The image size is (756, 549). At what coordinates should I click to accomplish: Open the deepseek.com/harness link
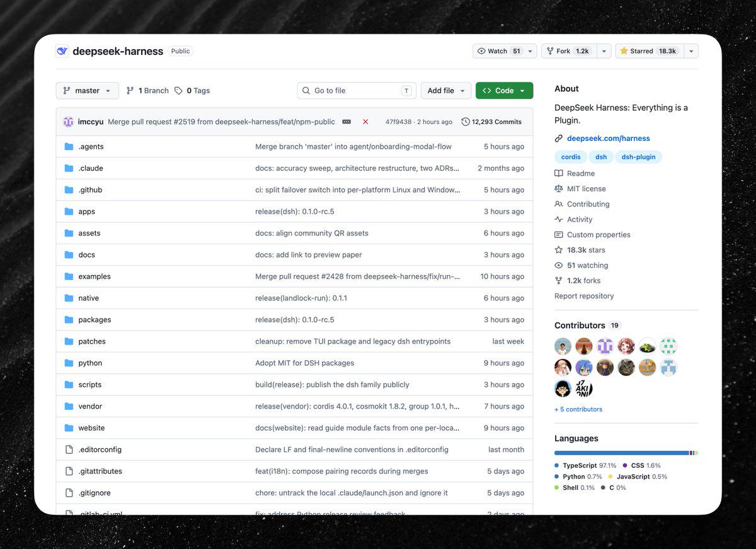pos(609,139)
